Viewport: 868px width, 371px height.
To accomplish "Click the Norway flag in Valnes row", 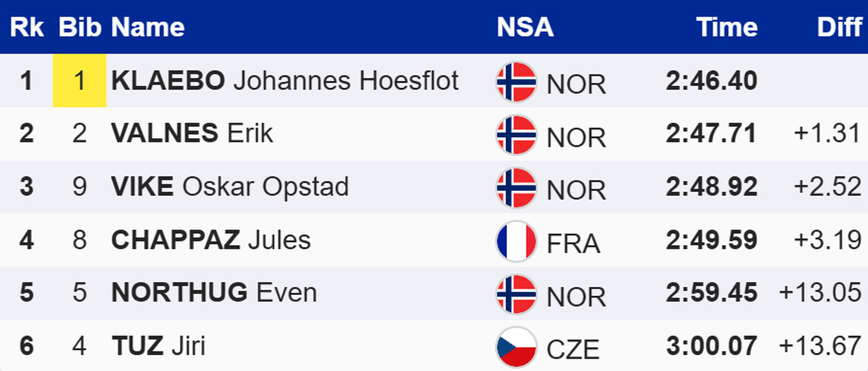I will pos(516,135).
